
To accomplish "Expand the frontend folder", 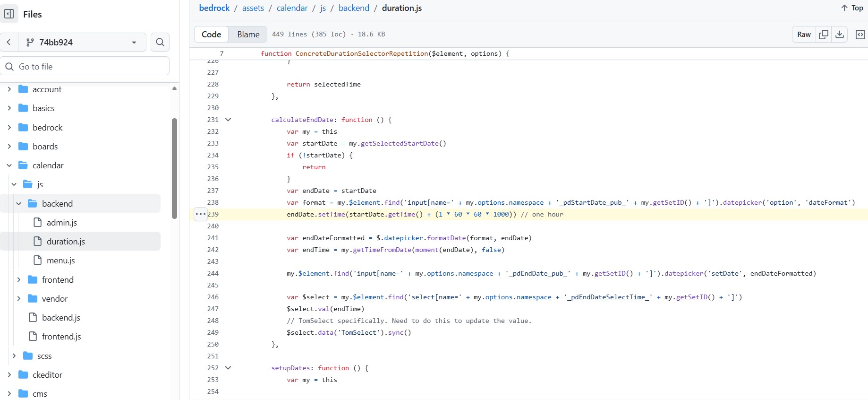I will click(19, 280).
